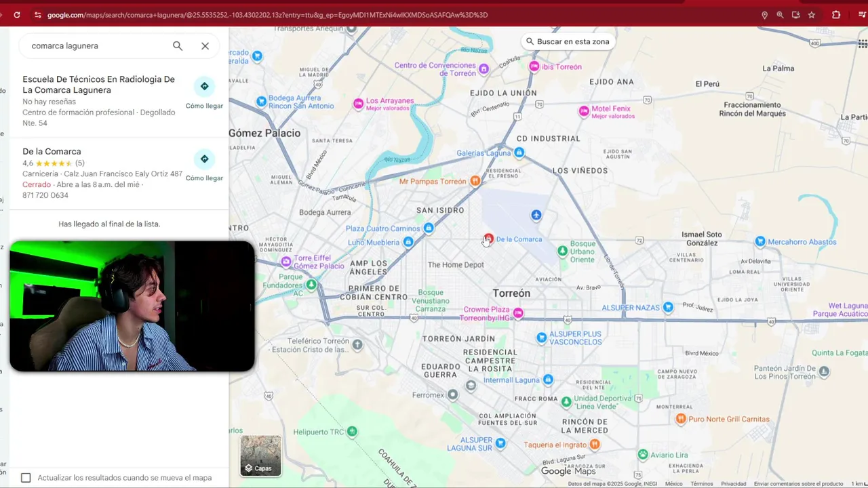868x488 pixels.
Task: Click the ALSUPER LAGUNA SUR pin
Action: [500, 443]
